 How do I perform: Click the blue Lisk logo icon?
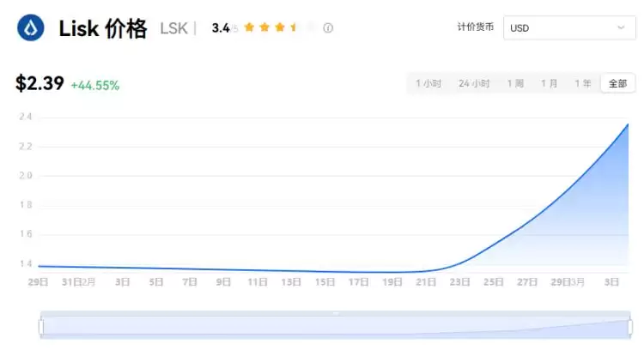[31, 27]
